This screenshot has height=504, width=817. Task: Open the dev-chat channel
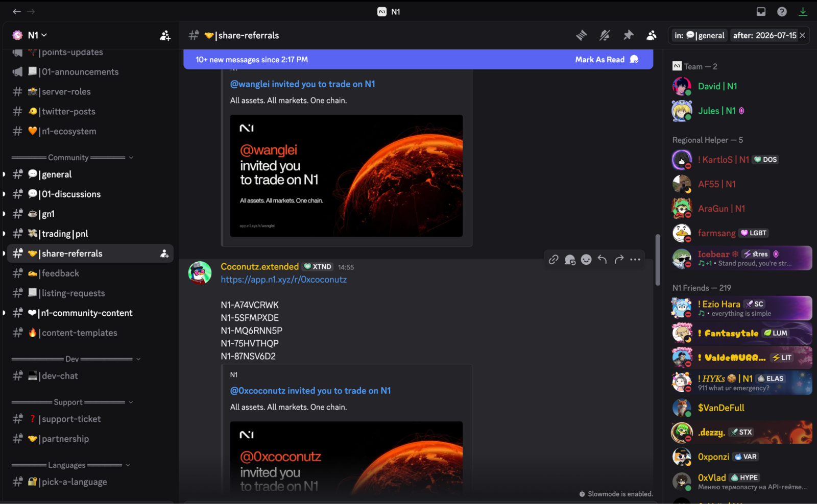click(x=90, y=376)
